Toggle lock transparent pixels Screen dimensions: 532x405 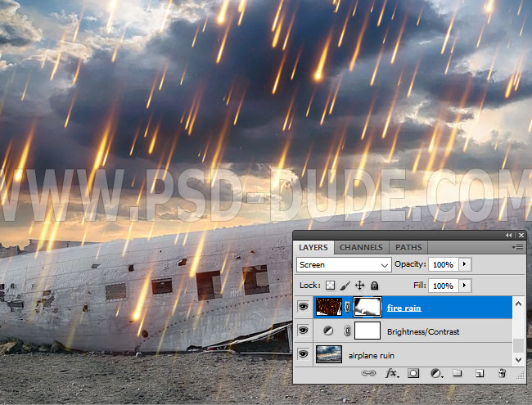tap(330, 286)
